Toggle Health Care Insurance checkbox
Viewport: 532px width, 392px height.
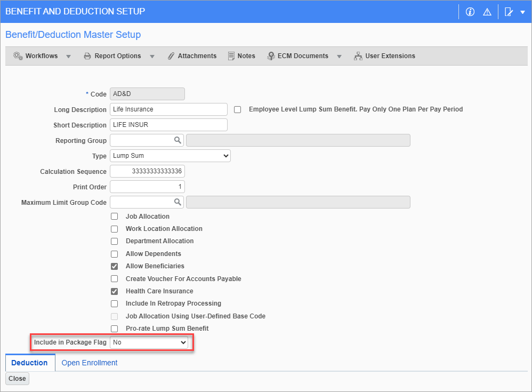click(x=114, y=291)
